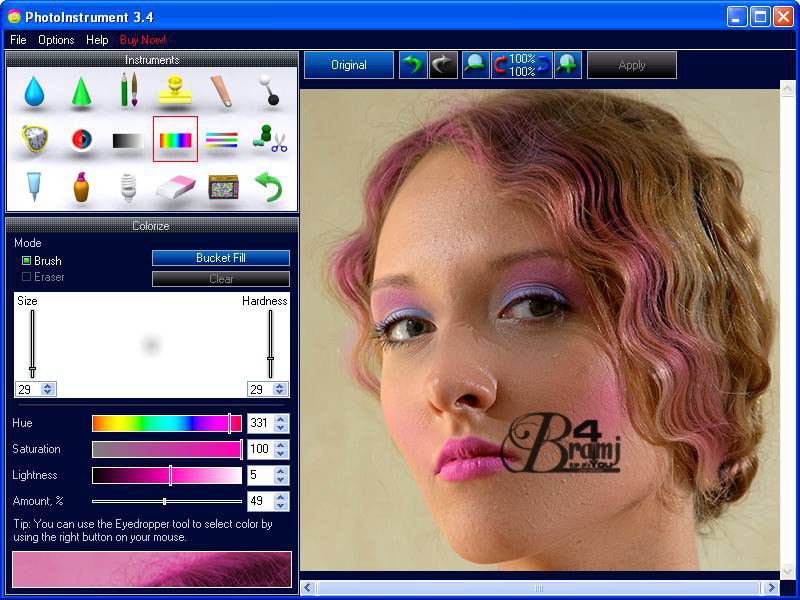Image resolution: width=800 pixels, height=600 pixels.
Task: Open the Buy Now! menu item
Action: click(143, 40)
